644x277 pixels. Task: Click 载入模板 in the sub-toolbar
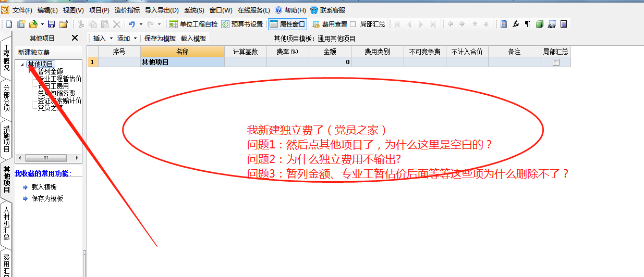(x=193, y=39)
